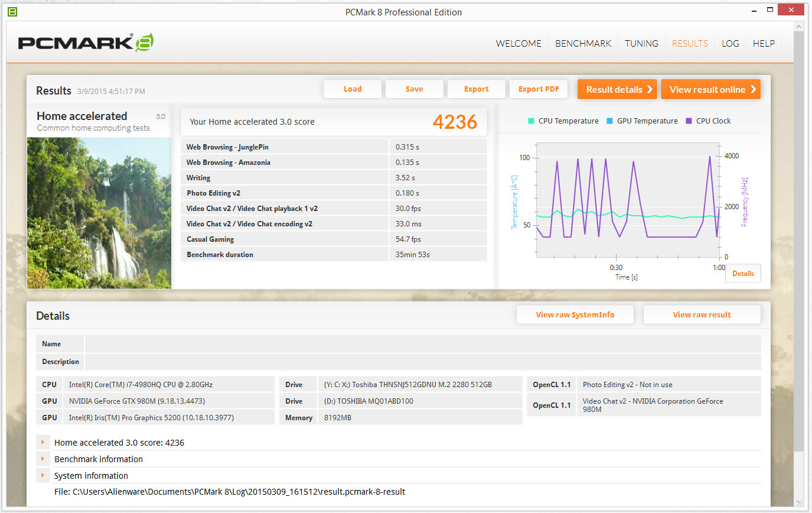Switch to the BENCHMARK tab

583,43
